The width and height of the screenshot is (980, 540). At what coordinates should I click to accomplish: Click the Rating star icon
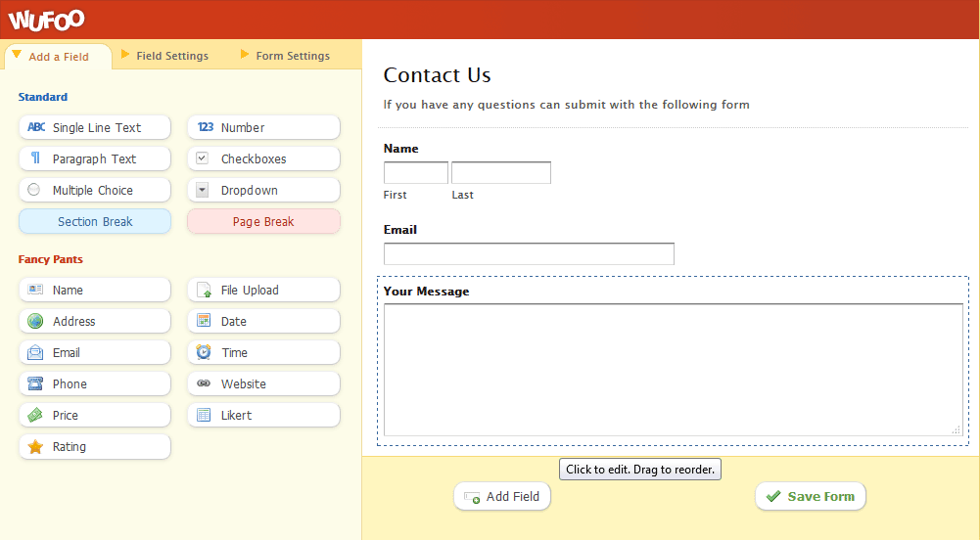tap(35, 446)
